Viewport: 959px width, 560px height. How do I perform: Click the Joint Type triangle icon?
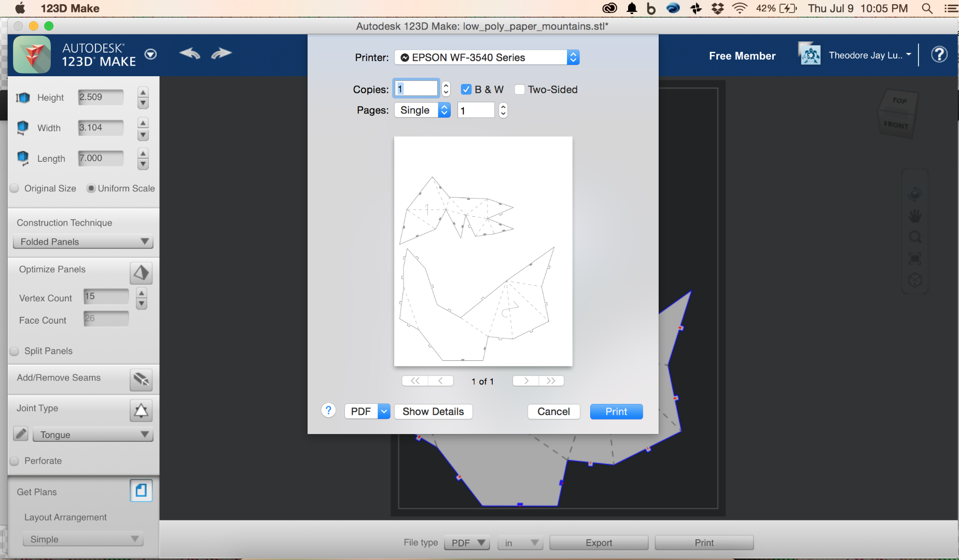(141, 410)
